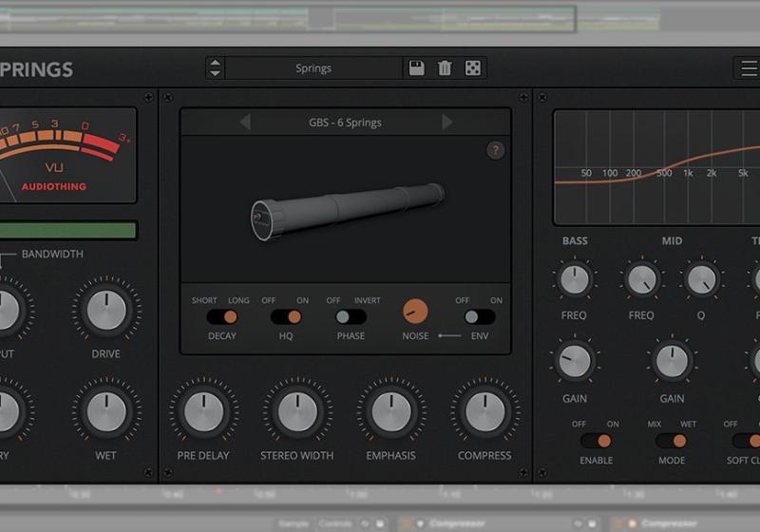Viewport: 760px width, 532px height.
Task: Toggle the EQ ENABLE switch
Action: [596, 441]
